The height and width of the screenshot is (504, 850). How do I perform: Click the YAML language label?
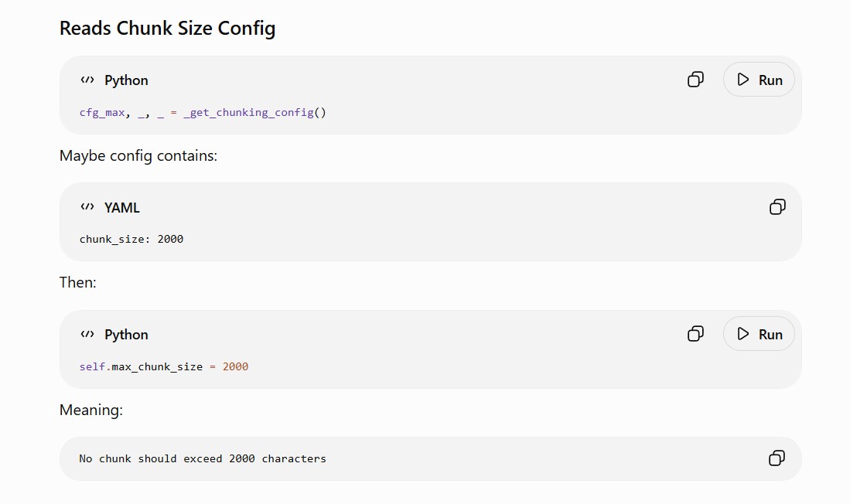(x=122, y=207)
